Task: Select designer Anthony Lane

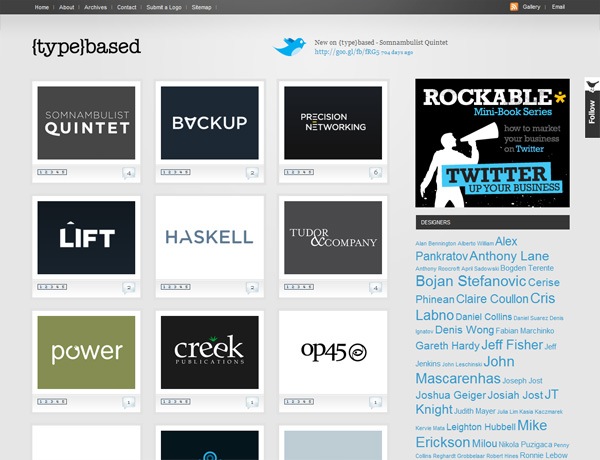Action: 509,256
